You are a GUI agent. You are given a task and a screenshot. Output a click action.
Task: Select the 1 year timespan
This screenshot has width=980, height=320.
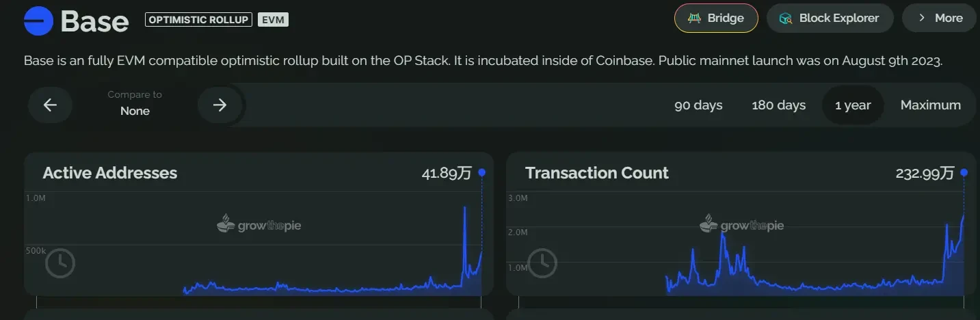click(x=853, y=105)
